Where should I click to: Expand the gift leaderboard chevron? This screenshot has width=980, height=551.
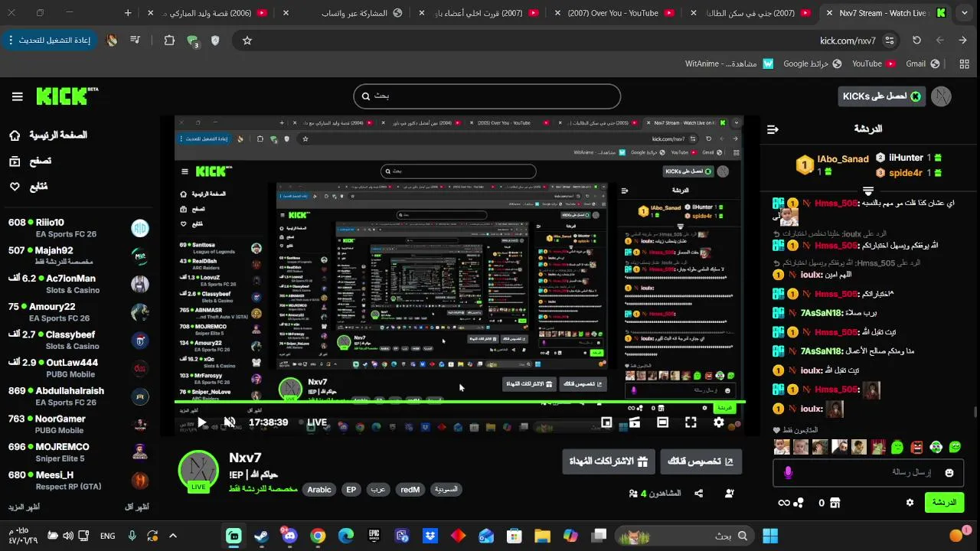click(x=868, y=191)
